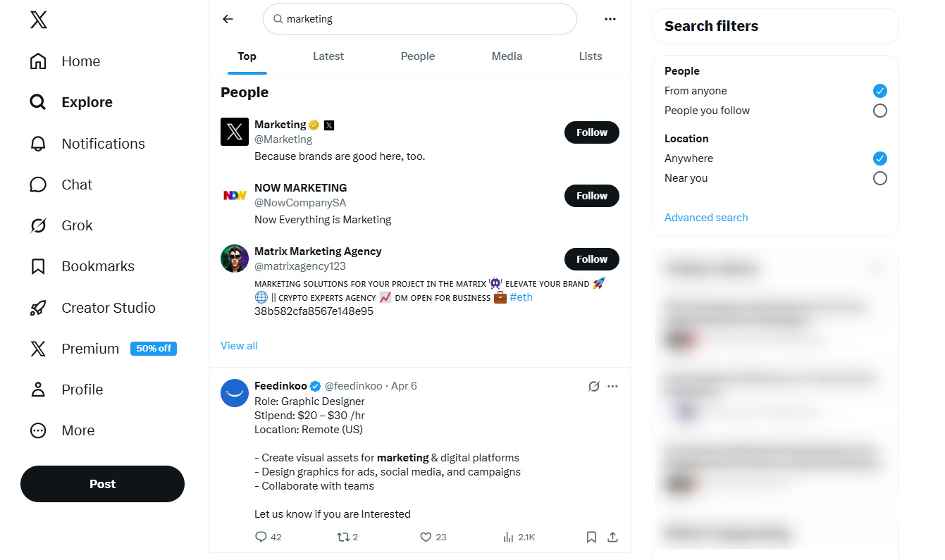Viewport: 945px width, 560px height.
Task: Switch to the Latest tab
Action: click(x=328, y=56)
